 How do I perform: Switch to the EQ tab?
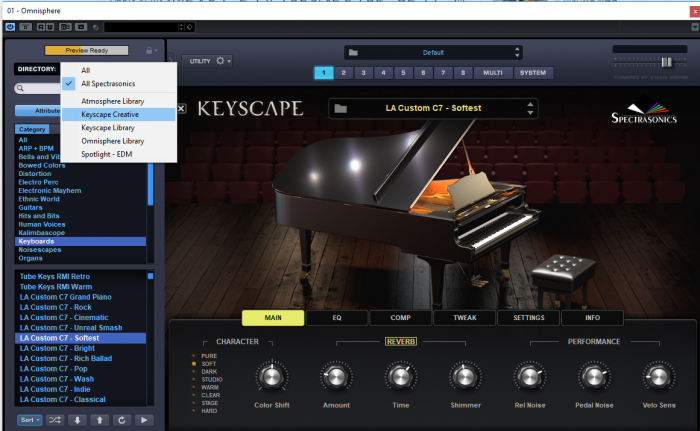(x=337, y=318)
